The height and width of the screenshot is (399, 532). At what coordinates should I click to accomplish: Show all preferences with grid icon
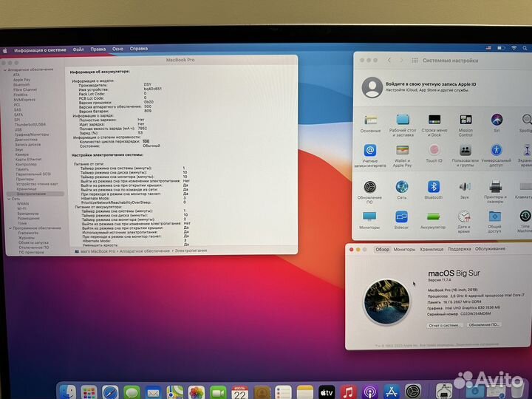point(415,61)
